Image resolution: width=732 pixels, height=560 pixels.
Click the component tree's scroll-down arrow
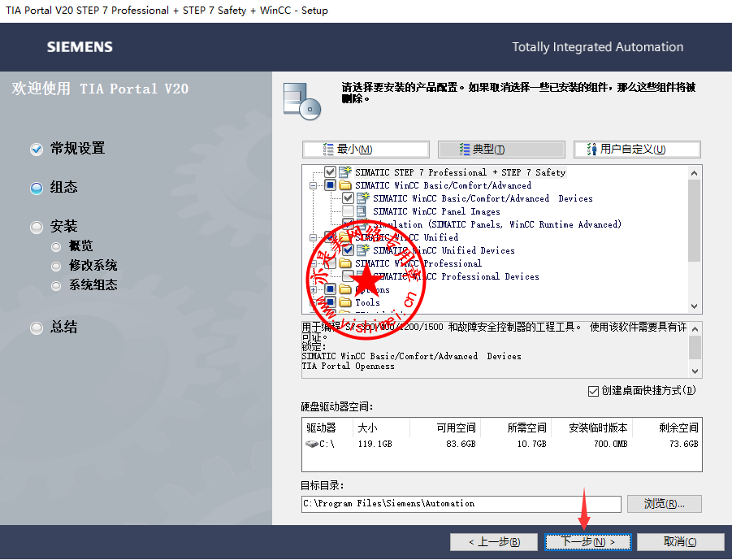coord(694,306)
